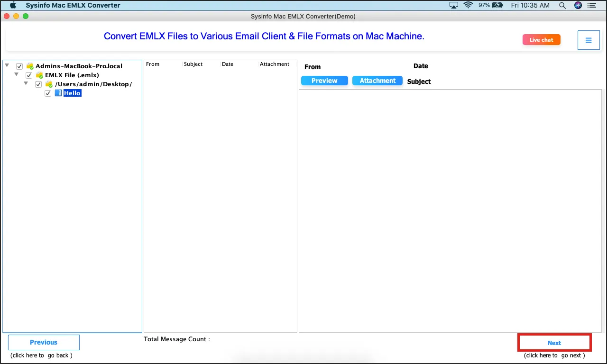Image resolution: width=607 pixels, height=364 pixels.
Task: Collapse the /Users/admin/Desktop/ node
Action: pyautogui.click(x=26, y=83)
